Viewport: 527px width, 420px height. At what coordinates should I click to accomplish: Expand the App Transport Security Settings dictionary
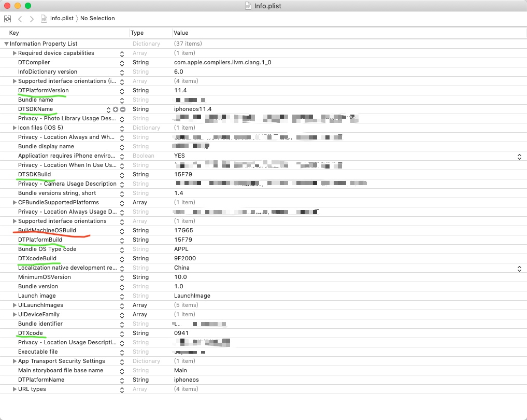click(15, 361)
